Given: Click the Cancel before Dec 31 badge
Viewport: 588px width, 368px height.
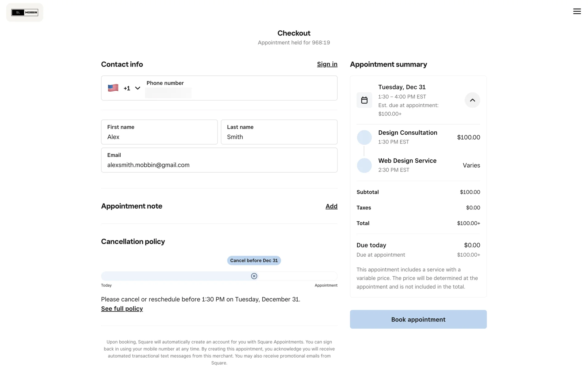Looking at the screenshot, I should pos(254,260).
